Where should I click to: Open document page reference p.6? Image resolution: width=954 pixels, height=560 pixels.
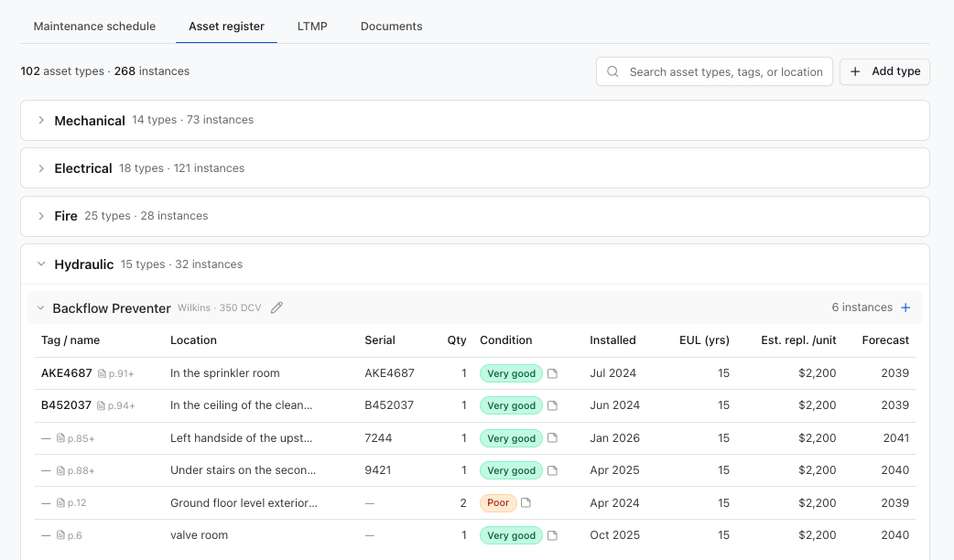[x=70, y=535]
